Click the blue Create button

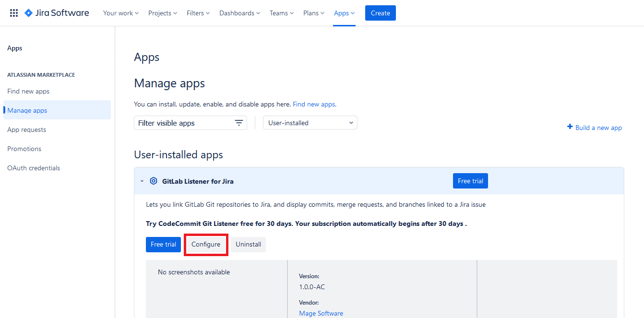coord(381,13)
